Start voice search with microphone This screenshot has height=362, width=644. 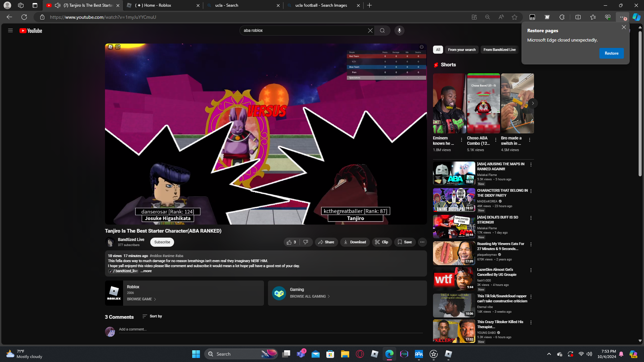399,31
